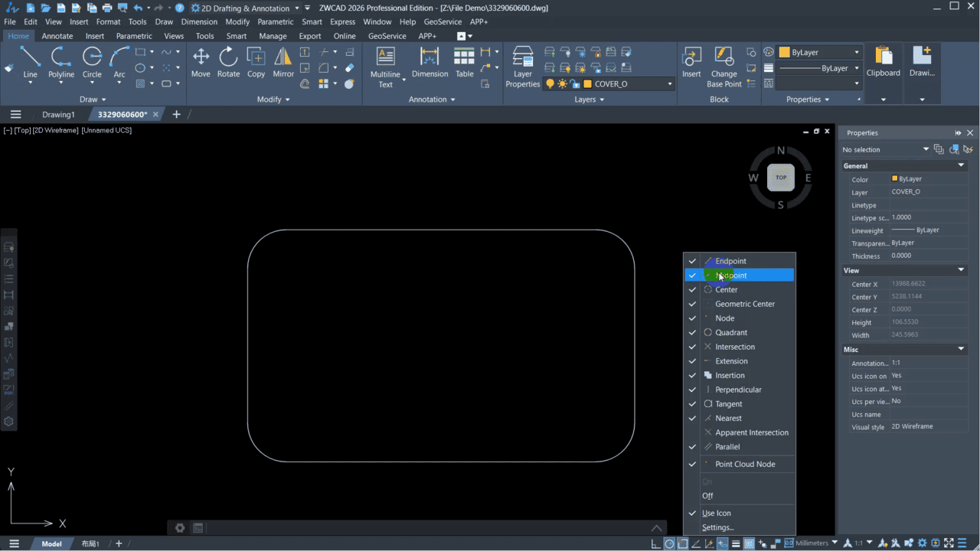Activate the Mirror tool

[283, 63]
